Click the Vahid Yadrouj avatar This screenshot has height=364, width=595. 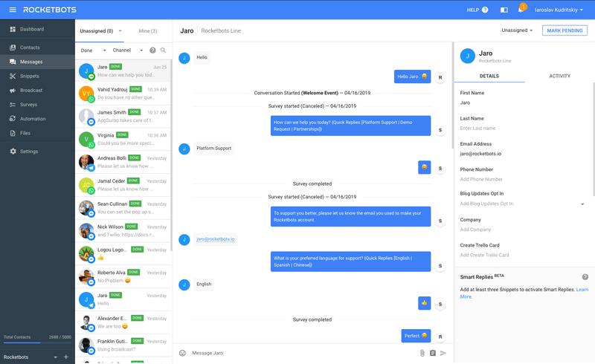tap(86, 94)
